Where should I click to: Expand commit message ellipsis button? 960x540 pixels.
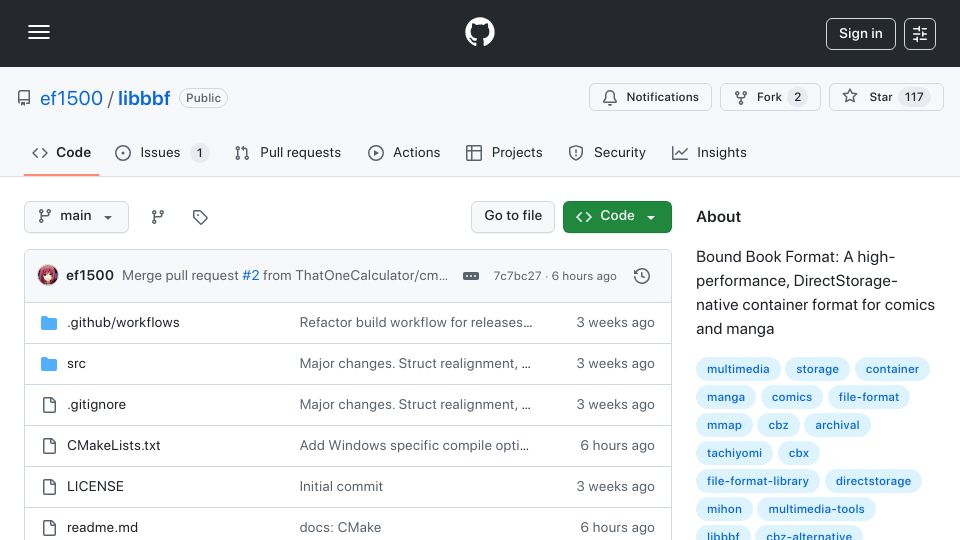coord(471,276)
